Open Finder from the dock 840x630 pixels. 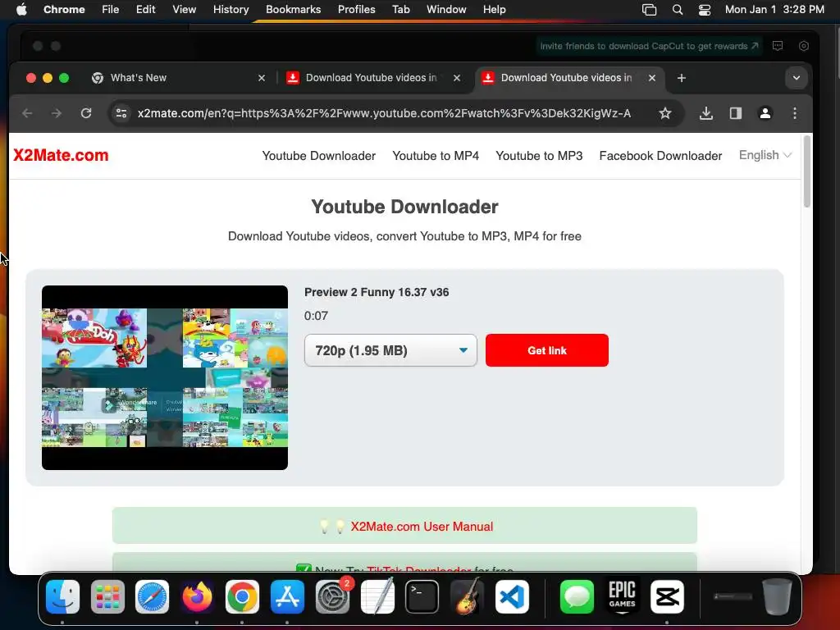coord(62,597)
